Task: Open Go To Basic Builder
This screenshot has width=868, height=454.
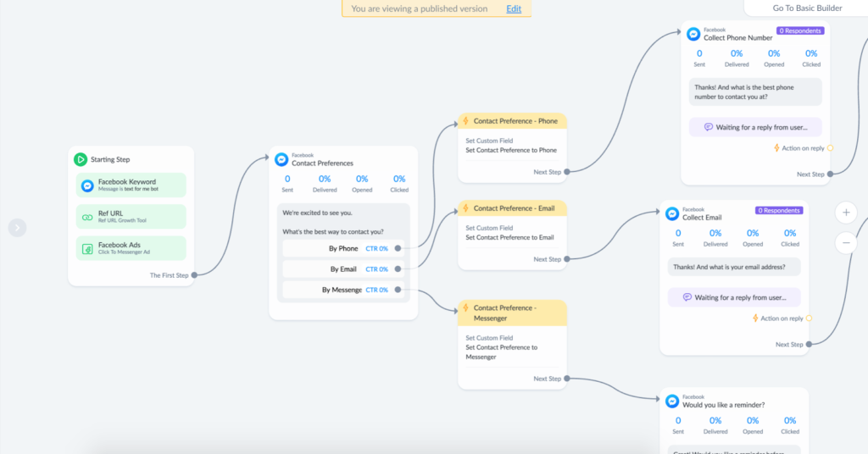Action: coord(805,8)
